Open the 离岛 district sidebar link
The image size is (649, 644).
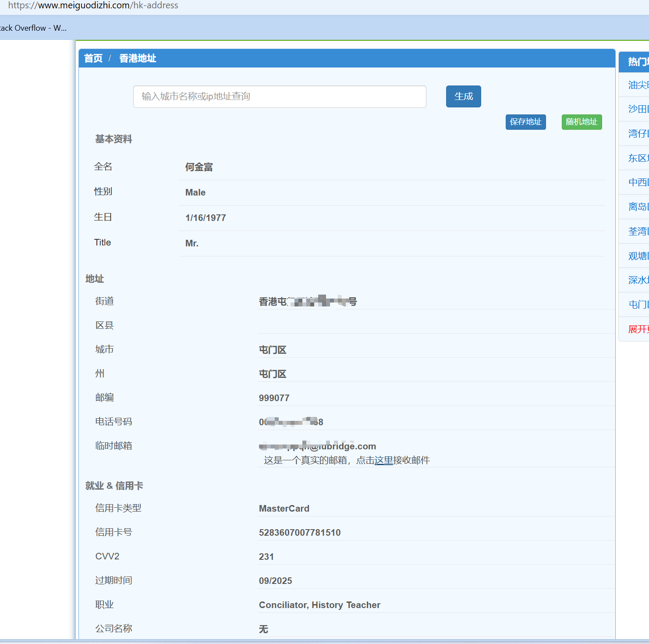[x=638, y=207]
